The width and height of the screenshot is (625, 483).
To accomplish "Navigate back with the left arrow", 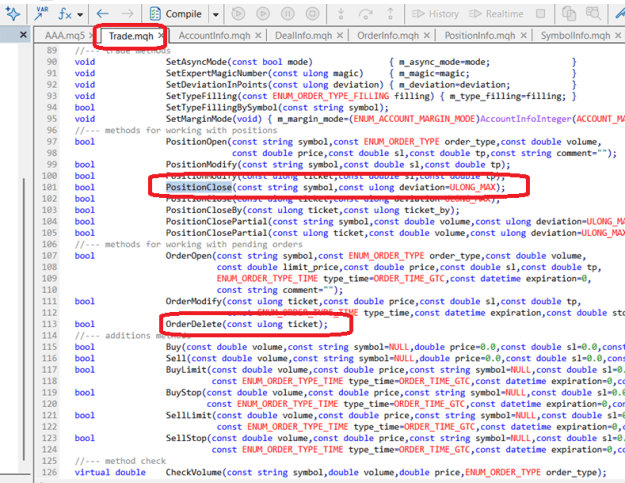I will (x=102, y=14).
